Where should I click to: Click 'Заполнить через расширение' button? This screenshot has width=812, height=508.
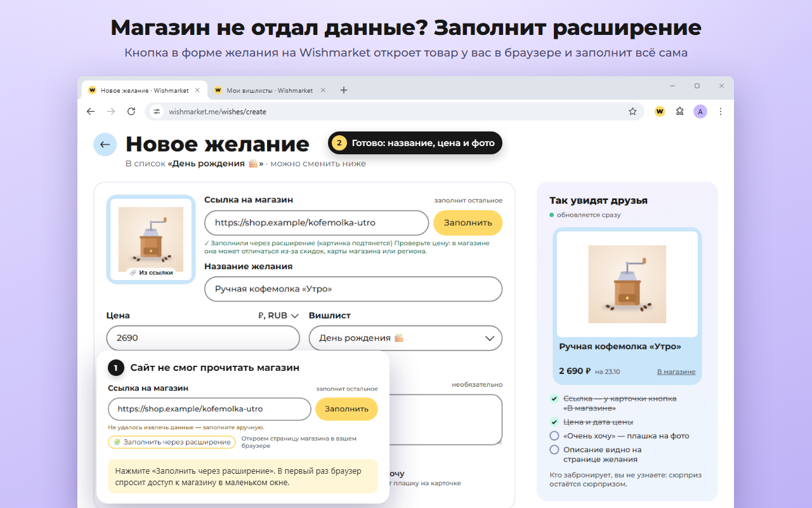[171, 442]
